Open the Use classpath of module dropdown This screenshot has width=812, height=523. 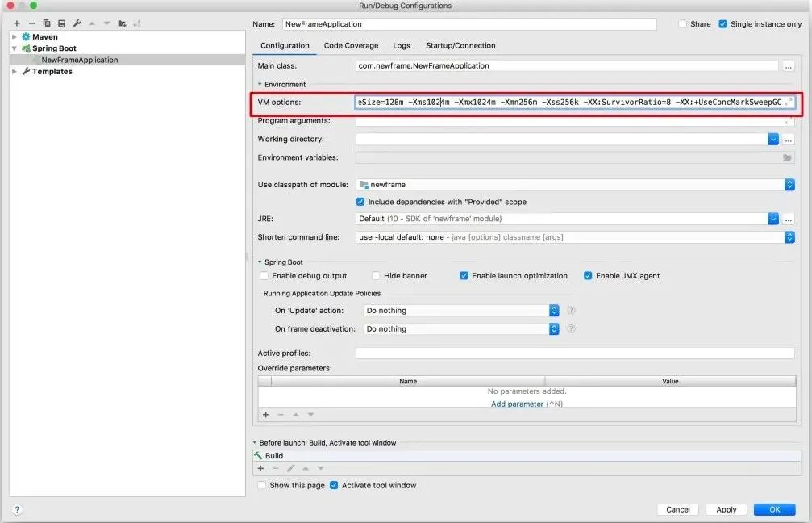789,185
